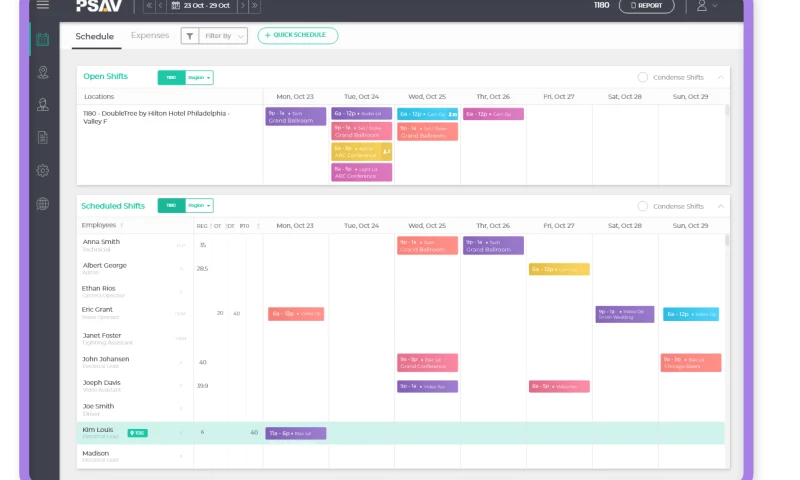This screenshot has height=480, width=800.
Task: Switch to the Expenses tab
Action: tap(150, 36)
